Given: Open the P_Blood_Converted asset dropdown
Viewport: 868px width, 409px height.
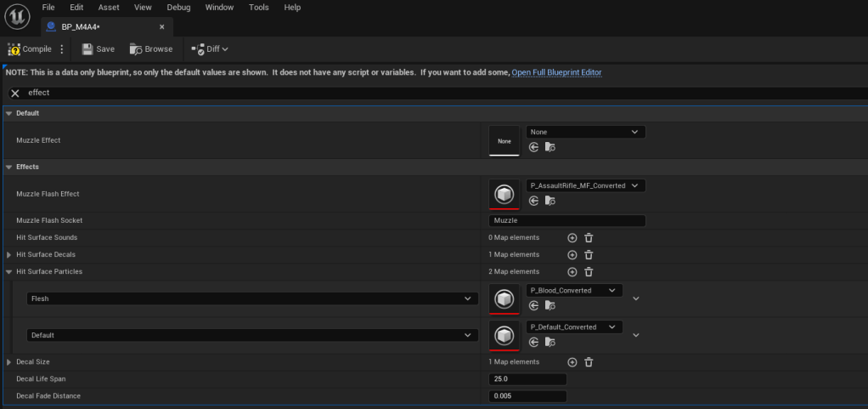Looking at the screenshot, I should (574, 290).
